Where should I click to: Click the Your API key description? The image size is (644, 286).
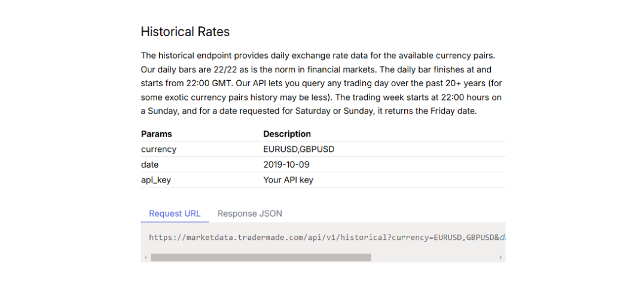pos(288,180)
